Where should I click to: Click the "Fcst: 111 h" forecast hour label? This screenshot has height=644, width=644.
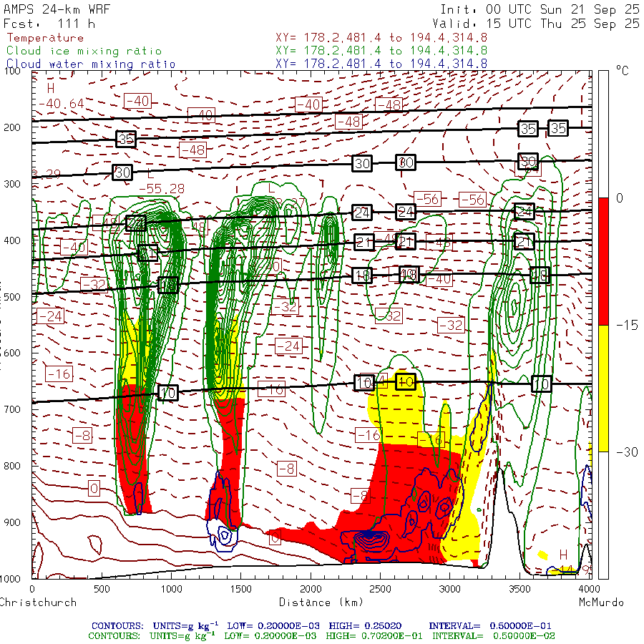(49, 24)
